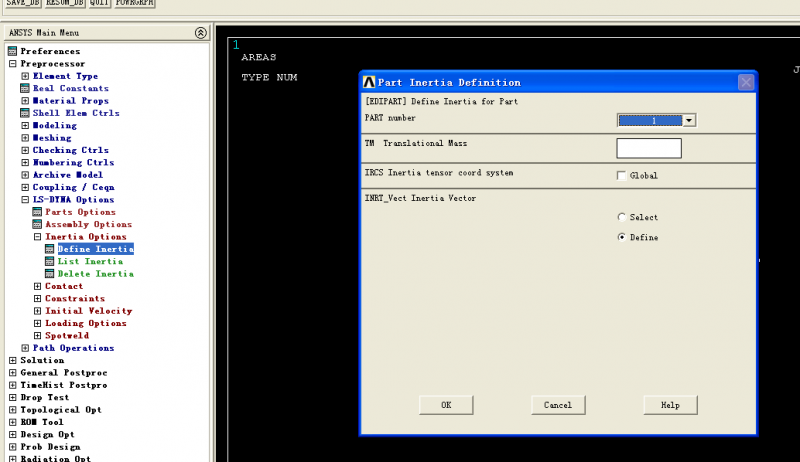Collapse the Preprocessor tree node
The height and width of the screenshot is (462, 800).
tap(13, 64)
